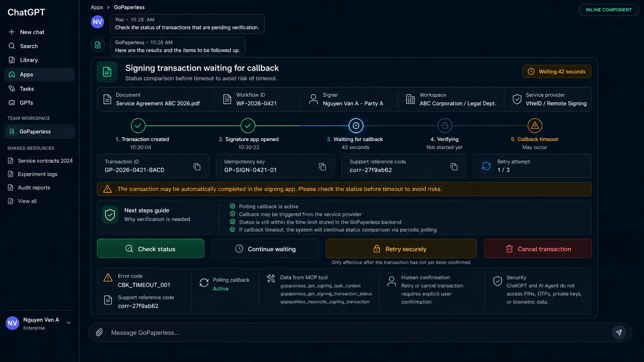Viewport: 644px width, 362px height.
Task: Click the Next steps guide shield icon
Action: 110,215
